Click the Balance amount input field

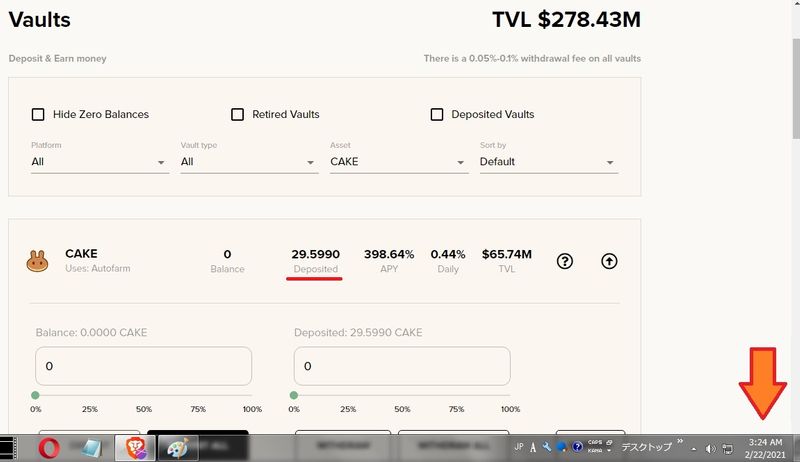pyautogui.click(x=143, y=366)
